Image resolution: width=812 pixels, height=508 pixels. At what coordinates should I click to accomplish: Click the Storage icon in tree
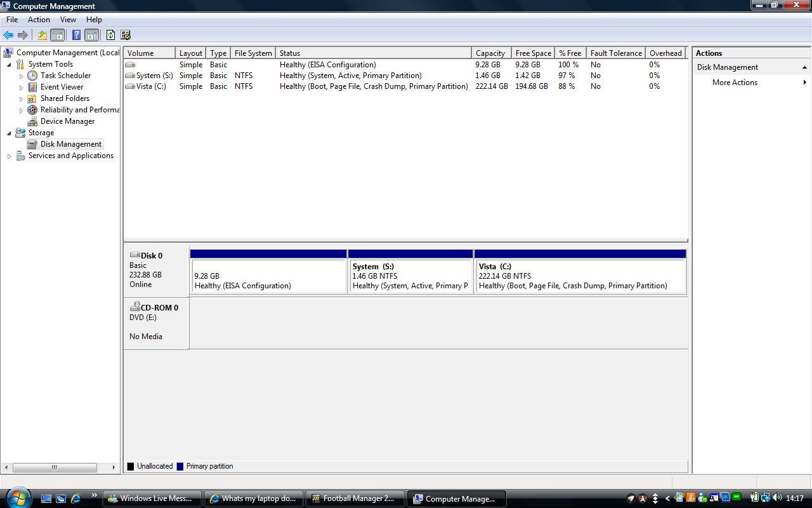coord(20,133)
